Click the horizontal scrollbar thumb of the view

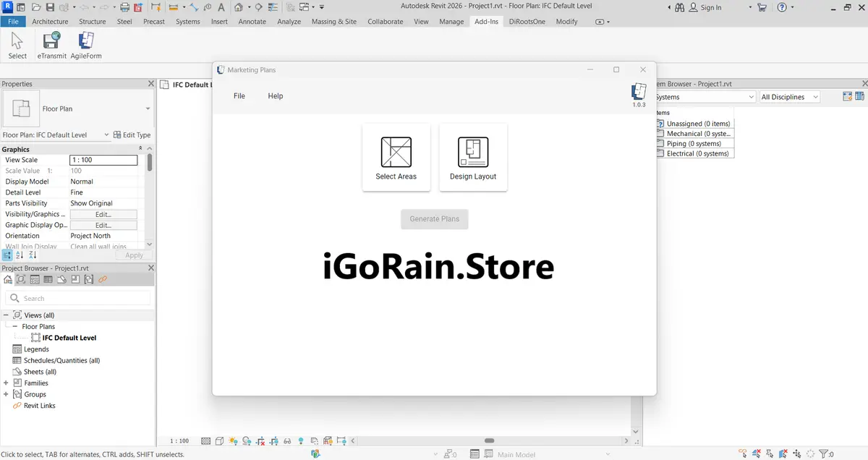coord(489,440)
